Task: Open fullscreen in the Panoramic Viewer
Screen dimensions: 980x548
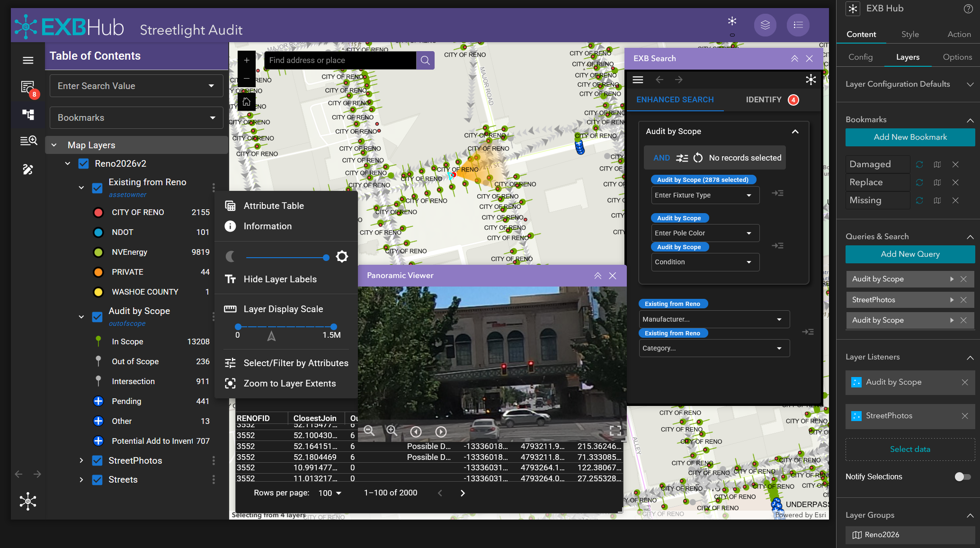Action: (615, 431)
